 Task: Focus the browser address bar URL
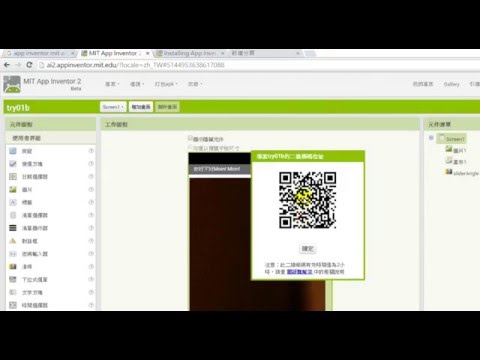135,65
